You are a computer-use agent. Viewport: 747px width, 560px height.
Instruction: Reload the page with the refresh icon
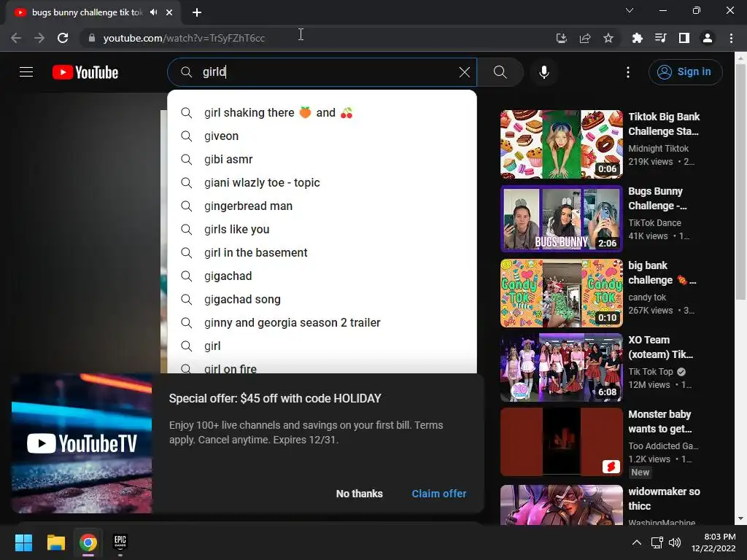[x=63, y=38]
